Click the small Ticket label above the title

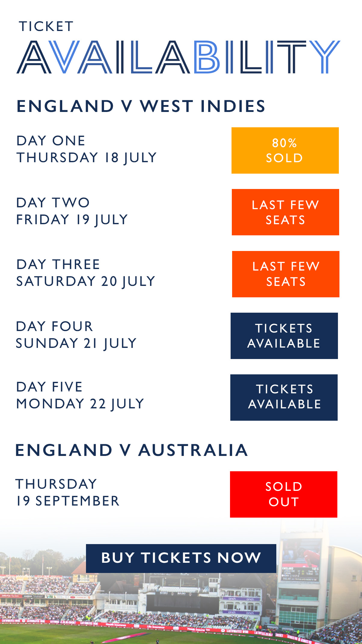[x=46, y=26]
